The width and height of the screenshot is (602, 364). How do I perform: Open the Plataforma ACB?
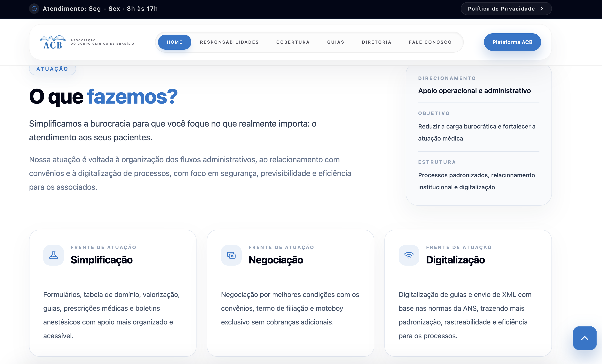(512, 42)
